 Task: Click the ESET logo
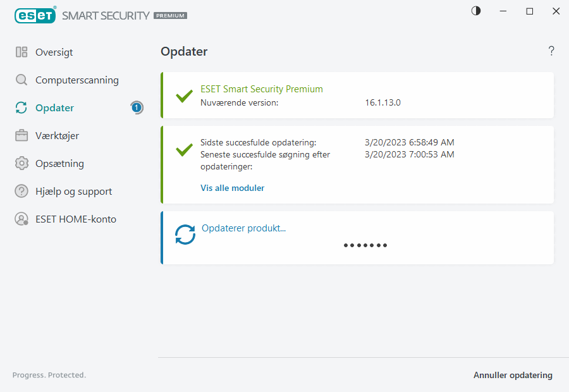(35, 15)
